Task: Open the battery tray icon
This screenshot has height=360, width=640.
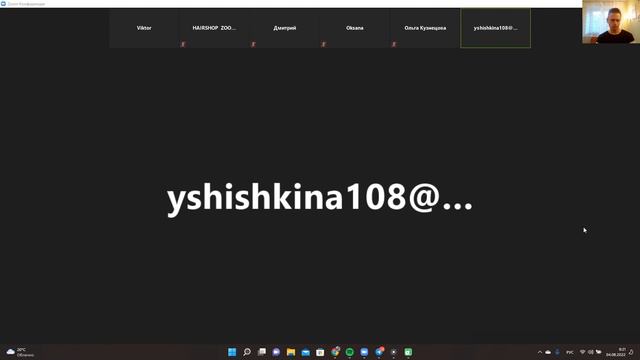Action: coord(599,352)
